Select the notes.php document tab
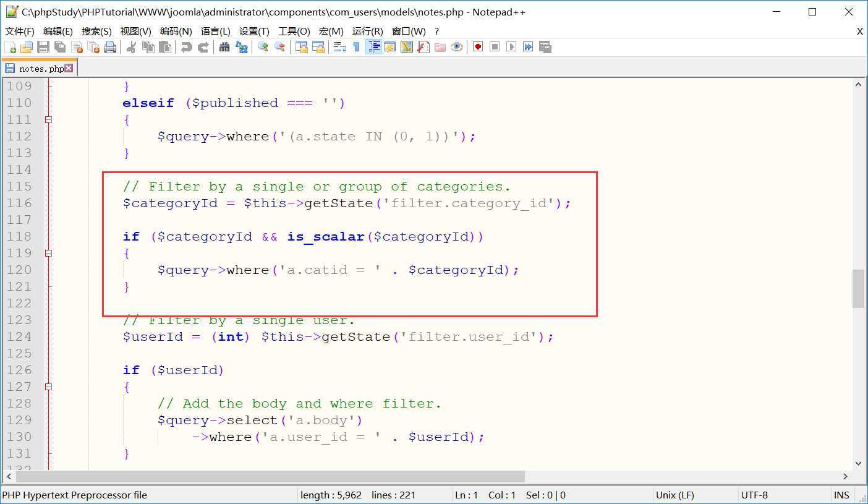 (38, 69)
